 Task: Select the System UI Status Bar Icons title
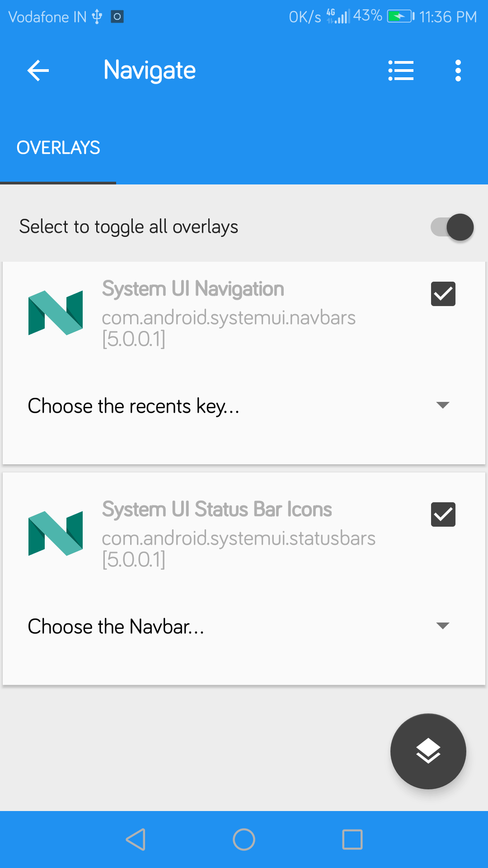(217, 509)
